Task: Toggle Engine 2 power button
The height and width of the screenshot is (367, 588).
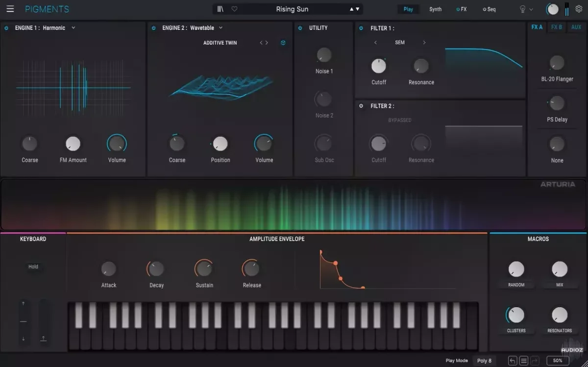Action: [154, 28]
